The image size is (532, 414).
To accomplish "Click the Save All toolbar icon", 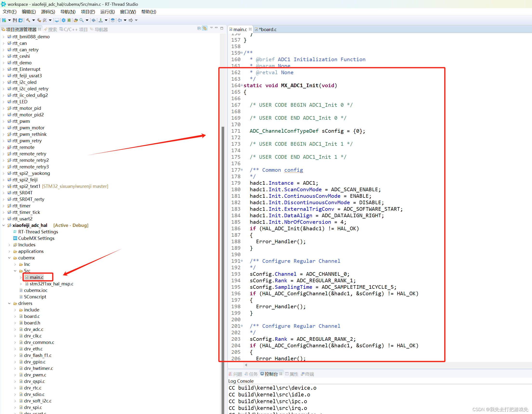I will click(x=20, y=20).
